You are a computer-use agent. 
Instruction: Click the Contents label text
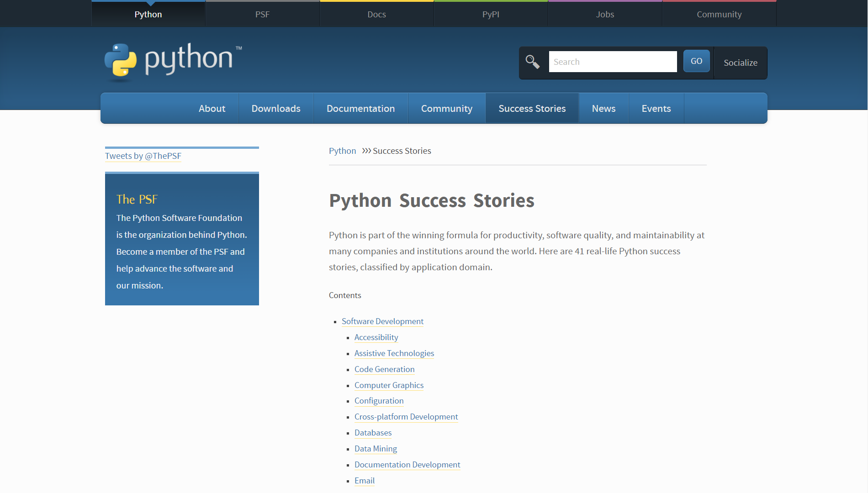click(345, 295)
